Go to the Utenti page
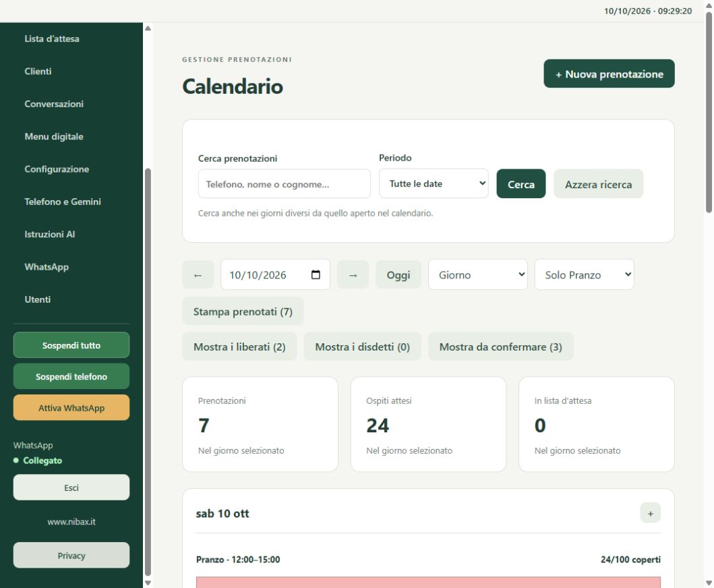The height and width of the screenshot is (588, 714). (37, 299)
